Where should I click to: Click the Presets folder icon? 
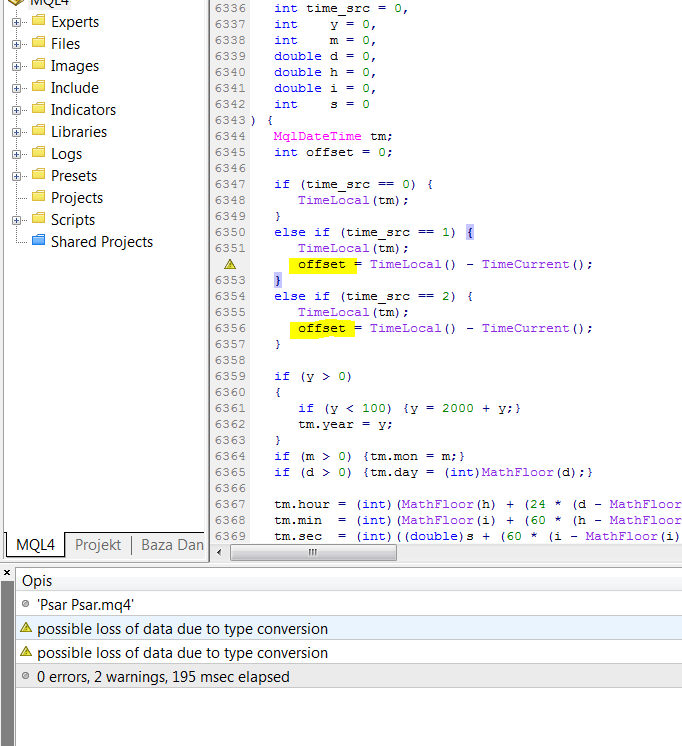coord(39,174)
